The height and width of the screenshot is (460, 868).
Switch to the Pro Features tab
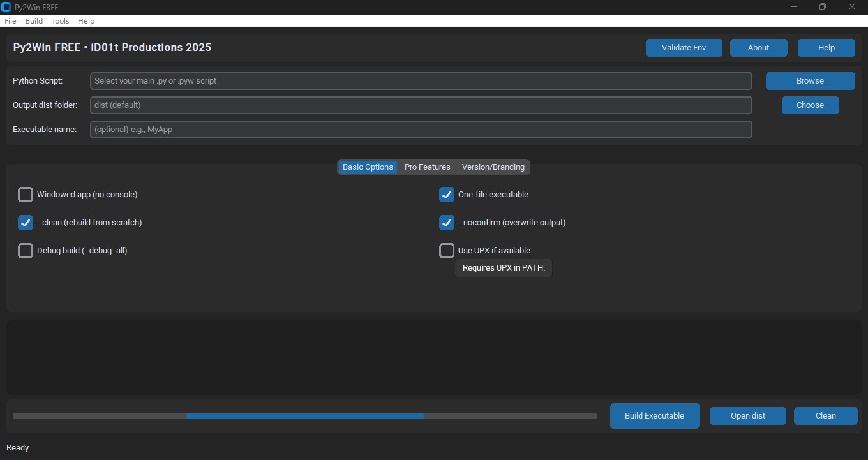428,167
